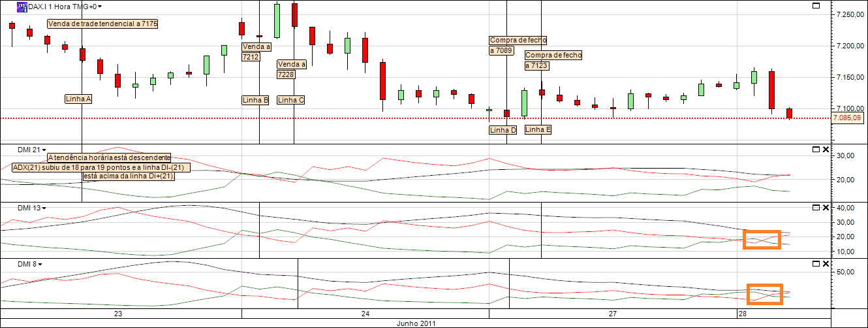Screen dimensions: 868x328
Task: Select 'está acima da linha Di+(21)' note
Action: pos(129,176)
